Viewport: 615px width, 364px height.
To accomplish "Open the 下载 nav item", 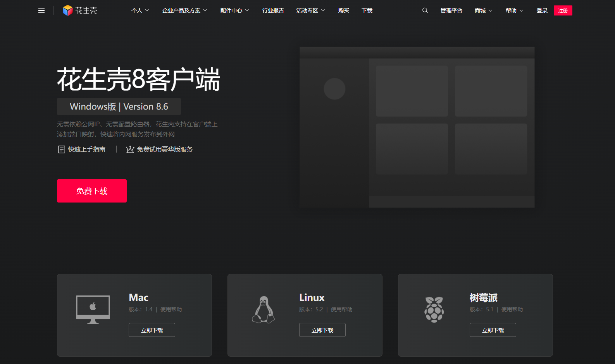I will (367, 10).
